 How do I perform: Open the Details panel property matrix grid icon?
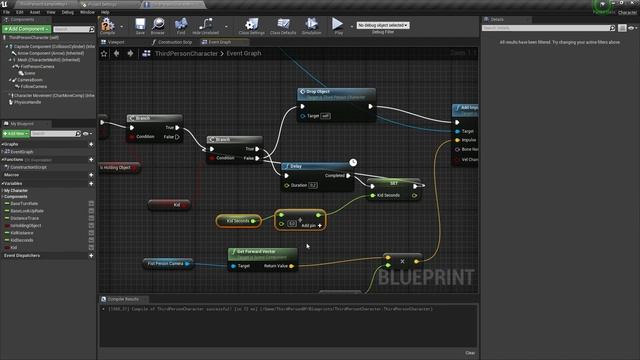coord(622,28)
